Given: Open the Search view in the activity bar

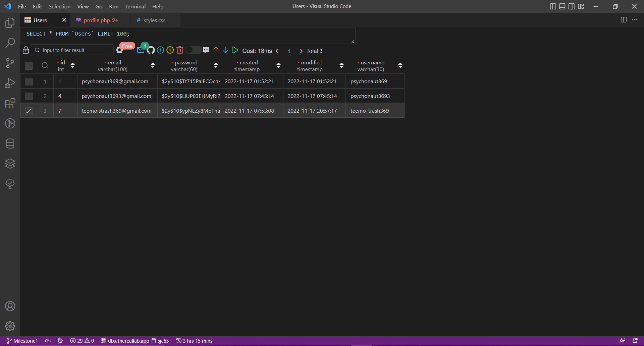Looking at the screenshot, I should [10, 43].
